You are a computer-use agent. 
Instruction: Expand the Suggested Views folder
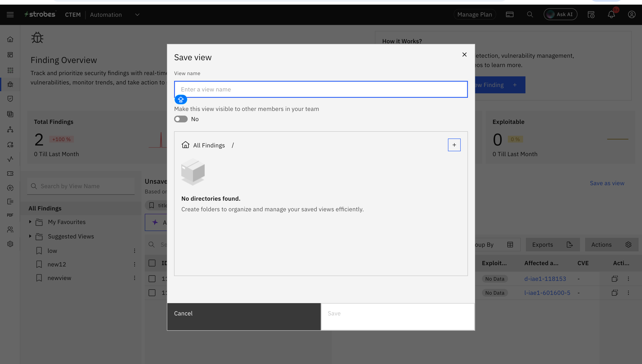[x=30, y=236]
